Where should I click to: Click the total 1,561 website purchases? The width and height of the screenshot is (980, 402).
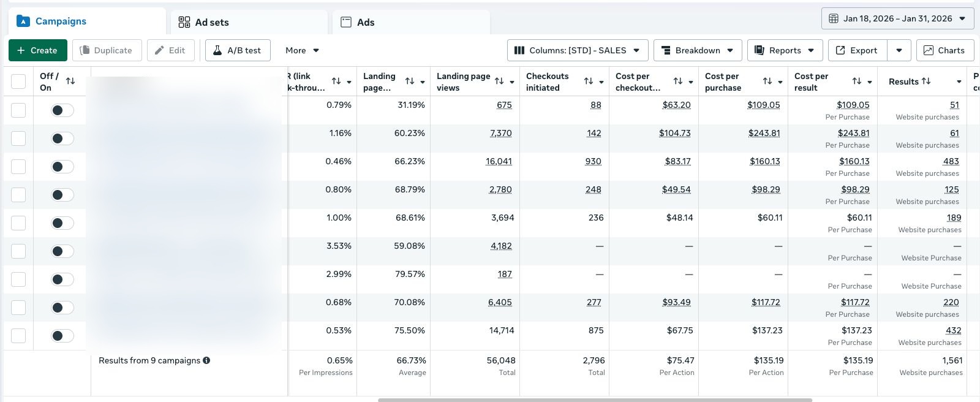[x=952, y=360]
